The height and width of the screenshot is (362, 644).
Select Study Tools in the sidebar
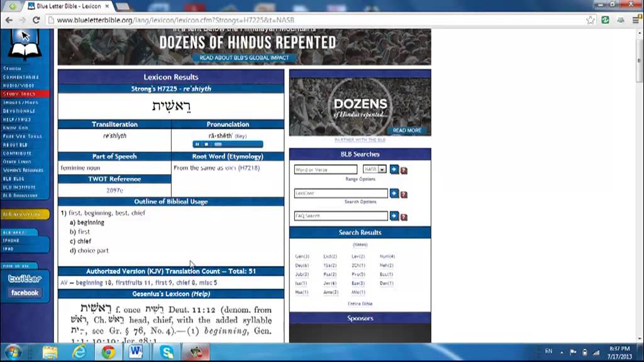(25, 94)
